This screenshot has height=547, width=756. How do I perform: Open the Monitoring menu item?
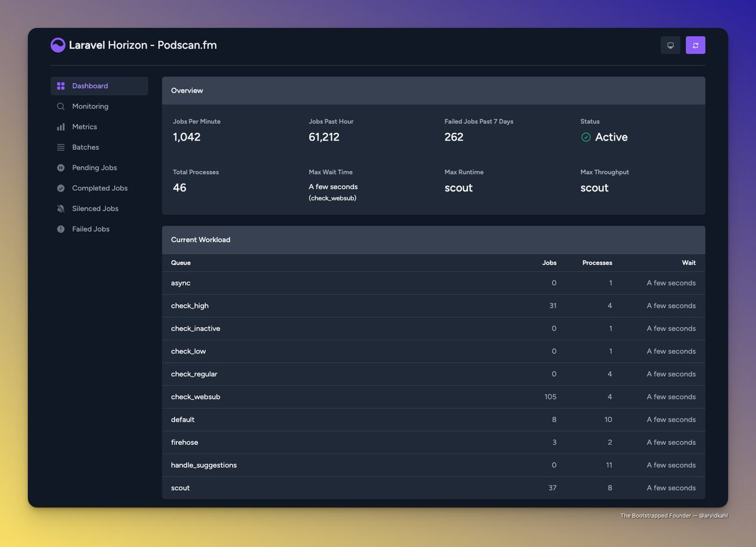[100, 107]
